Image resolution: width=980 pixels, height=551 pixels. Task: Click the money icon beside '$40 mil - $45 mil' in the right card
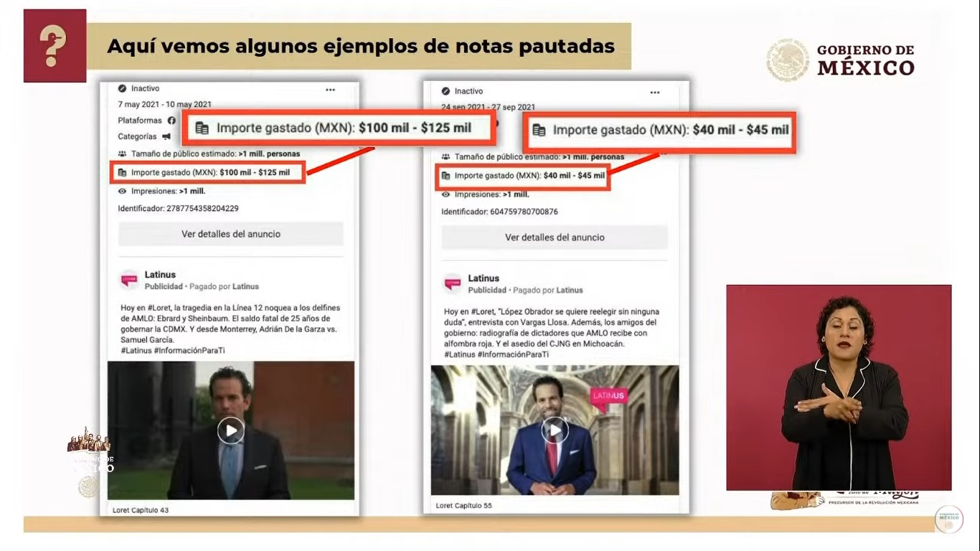(x=446, y=176)
